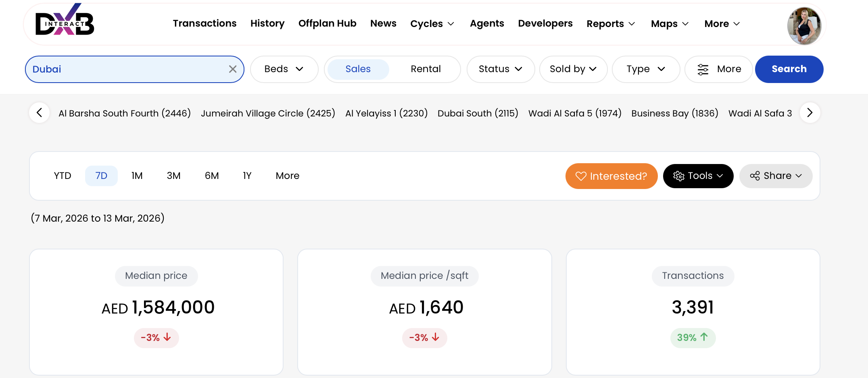868x378 pixels.
Task: Open the More nav dropdown
Action: [722, 24]
